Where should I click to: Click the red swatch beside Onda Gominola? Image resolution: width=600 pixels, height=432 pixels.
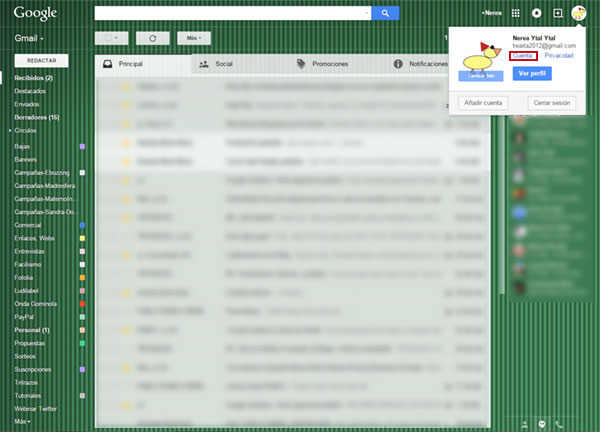(82, 304)
